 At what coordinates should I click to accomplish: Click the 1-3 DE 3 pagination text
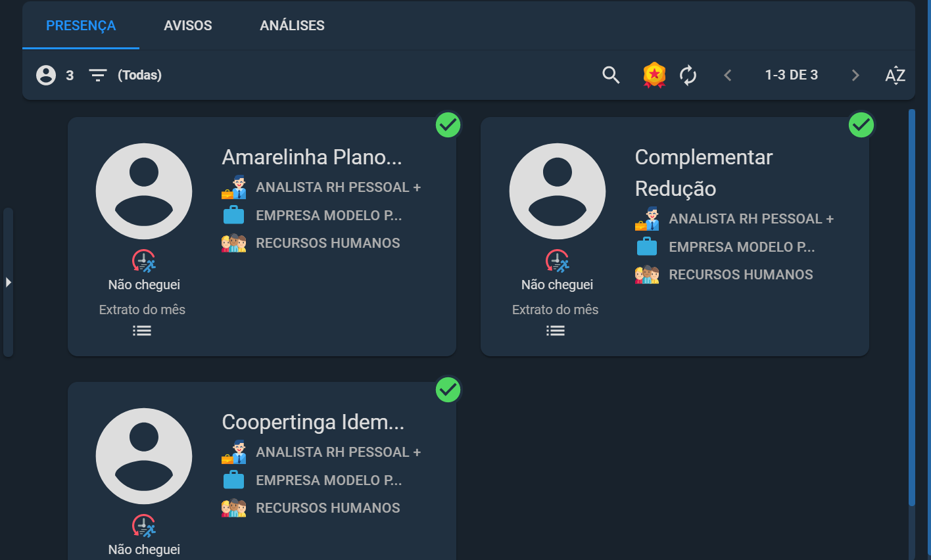(x=791, y=75)
